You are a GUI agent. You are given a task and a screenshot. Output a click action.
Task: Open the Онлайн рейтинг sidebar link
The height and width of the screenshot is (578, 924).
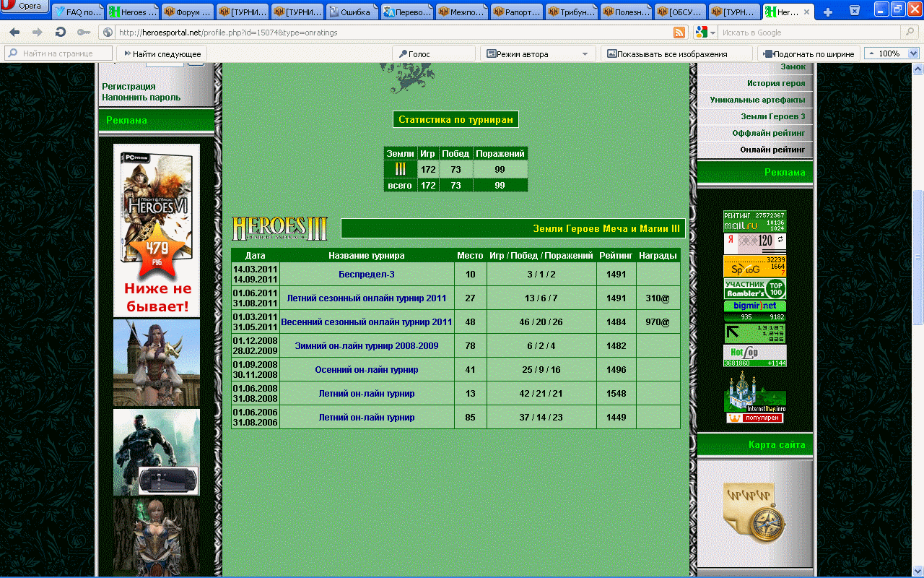coord(772,150)
